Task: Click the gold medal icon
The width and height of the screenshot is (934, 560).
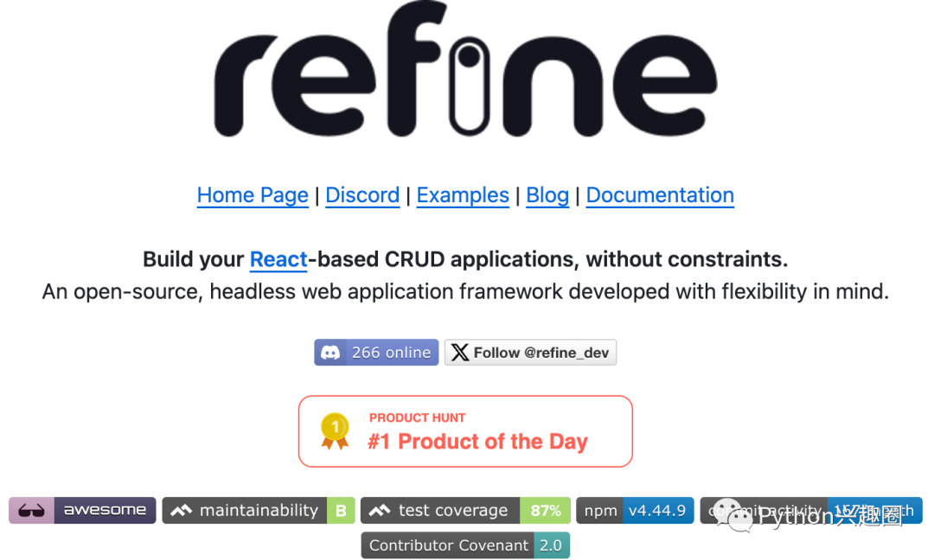Action: [335, 431]
